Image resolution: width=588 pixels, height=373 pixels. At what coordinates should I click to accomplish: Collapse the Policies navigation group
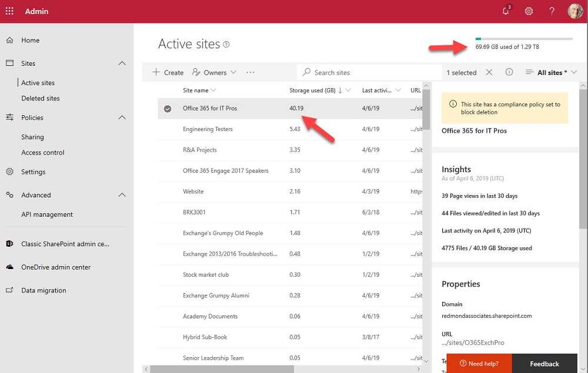pyautogui.click(x=122, y=117)
